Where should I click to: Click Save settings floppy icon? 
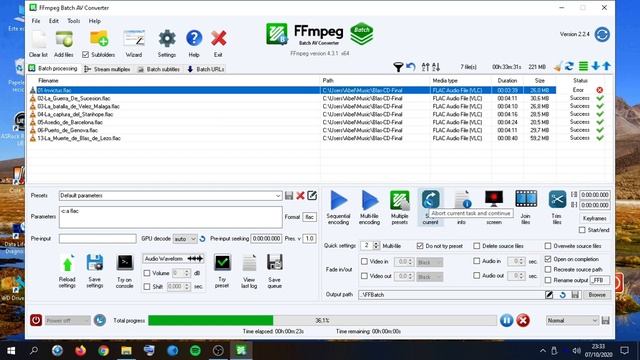click(95, 263)
